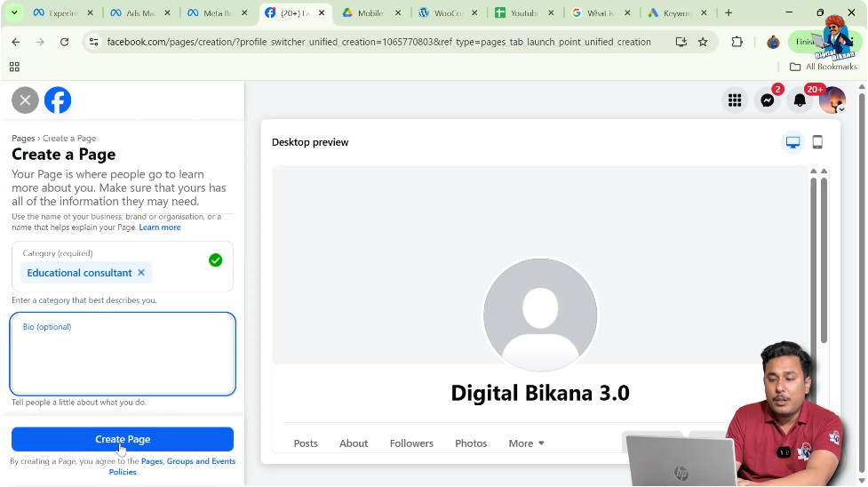Select the Posts tab in preview
This screenshot has width=868, height=487.
click(306, 443)
